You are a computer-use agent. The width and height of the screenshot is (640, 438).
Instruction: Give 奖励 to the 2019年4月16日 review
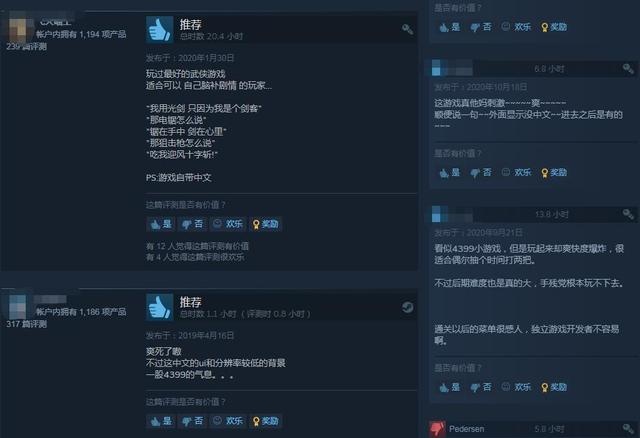coord(265,421)
